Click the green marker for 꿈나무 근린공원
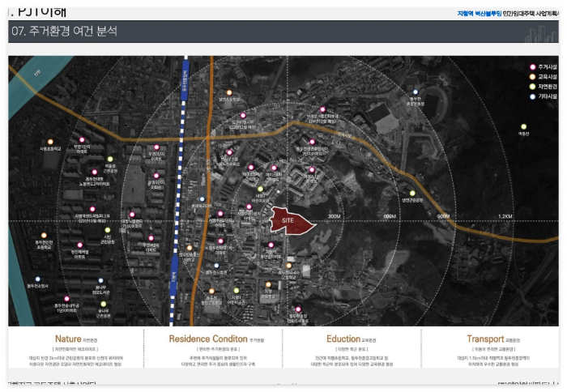 [104, 304]
